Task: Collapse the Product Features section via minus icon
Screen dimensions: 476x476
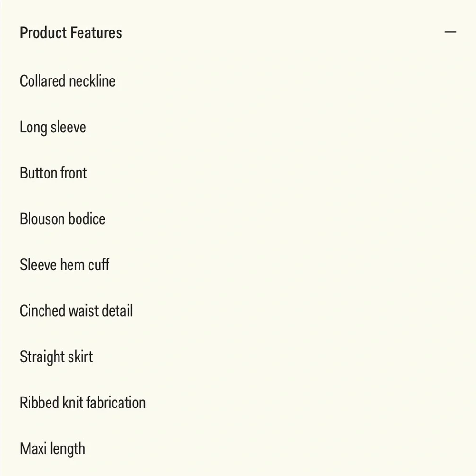Action: click(450, 32)
